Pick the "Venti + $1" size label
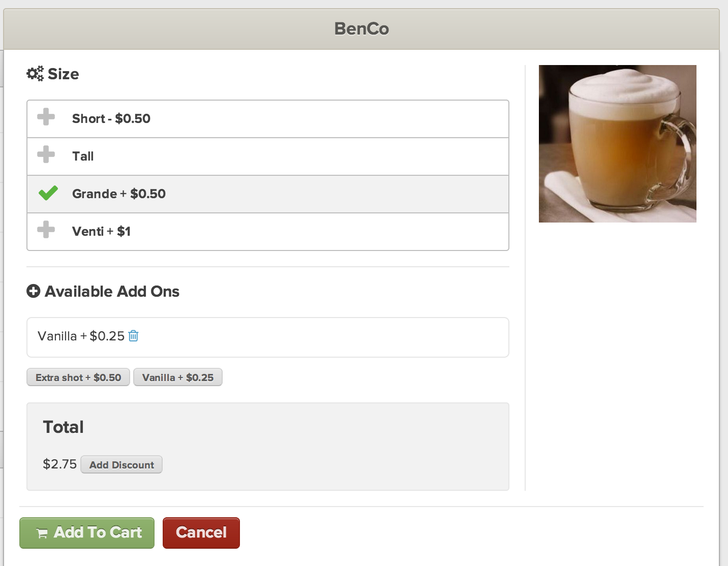Image resolution: width=728 pixels, height=566 pixels. pos(102,231)
